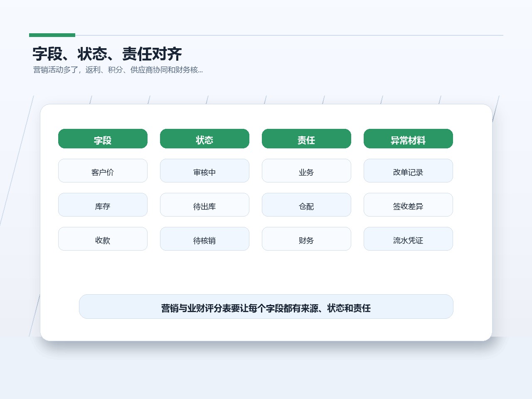The width and height of the screenshot is (532, 399).
Task: Select the 待出库 status cell
Action: click(204, 205)
